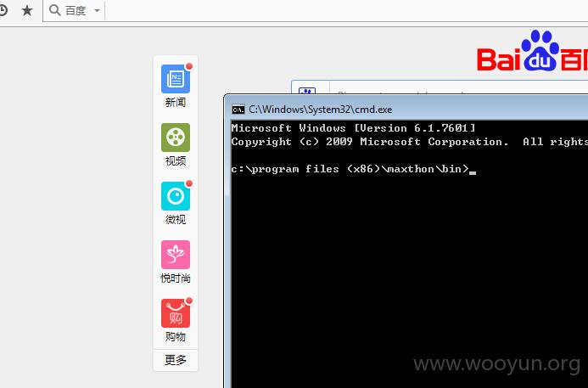Viewport: 588px width, 388px height.
Task: Click the history clock icon
Action: (3, 10)
